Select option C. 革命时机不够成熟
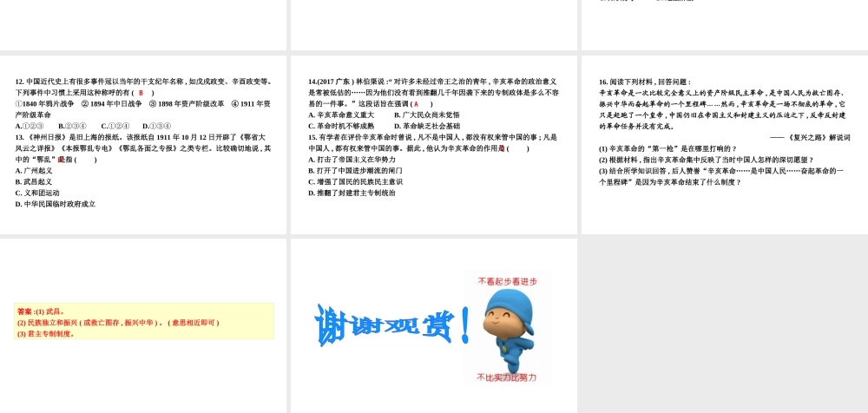The image size is (868, 413). (x=341, y=126)
